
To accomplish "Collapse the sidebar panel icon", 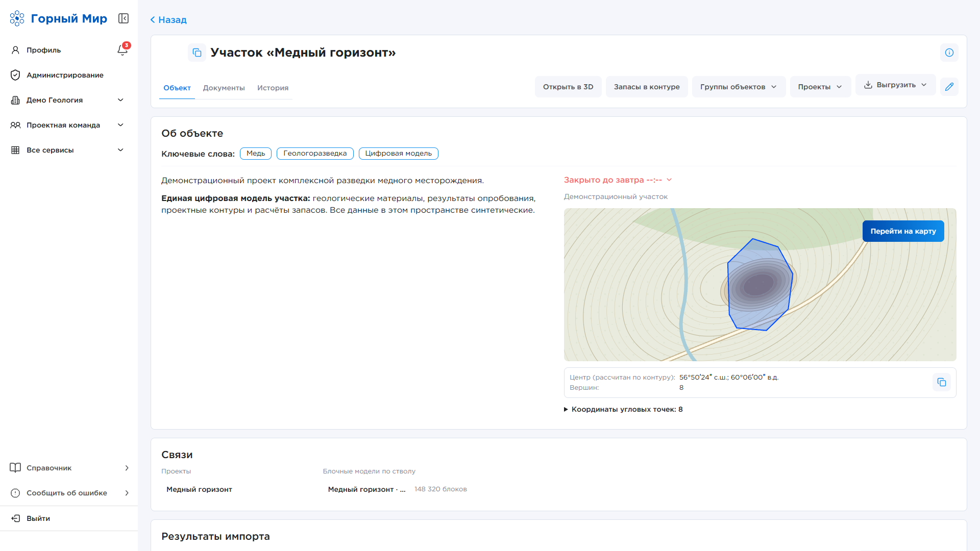I will 124,18.
